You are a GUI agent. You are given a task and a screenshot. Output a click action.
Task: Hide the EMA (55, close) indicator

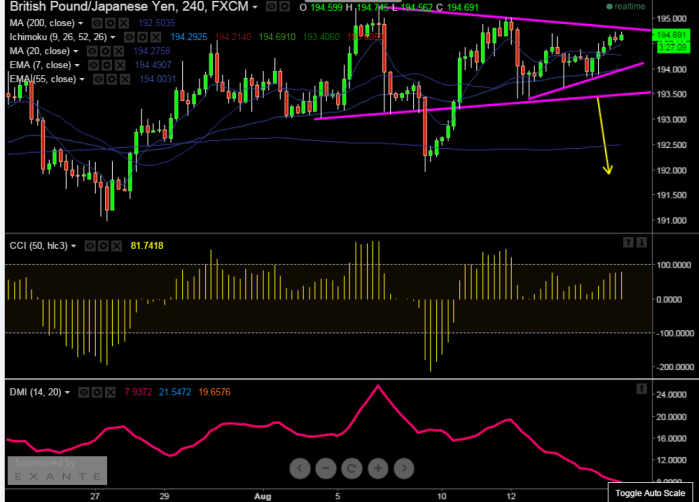[98, 79]
